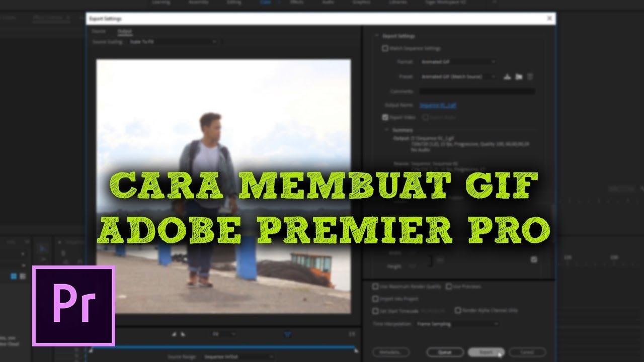
Task: Open the Source Range dropdown
Action: (x=237, y=356)
